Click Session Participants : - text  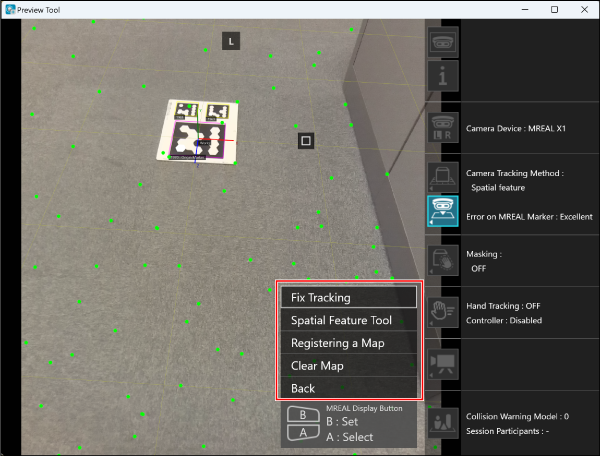507,431
